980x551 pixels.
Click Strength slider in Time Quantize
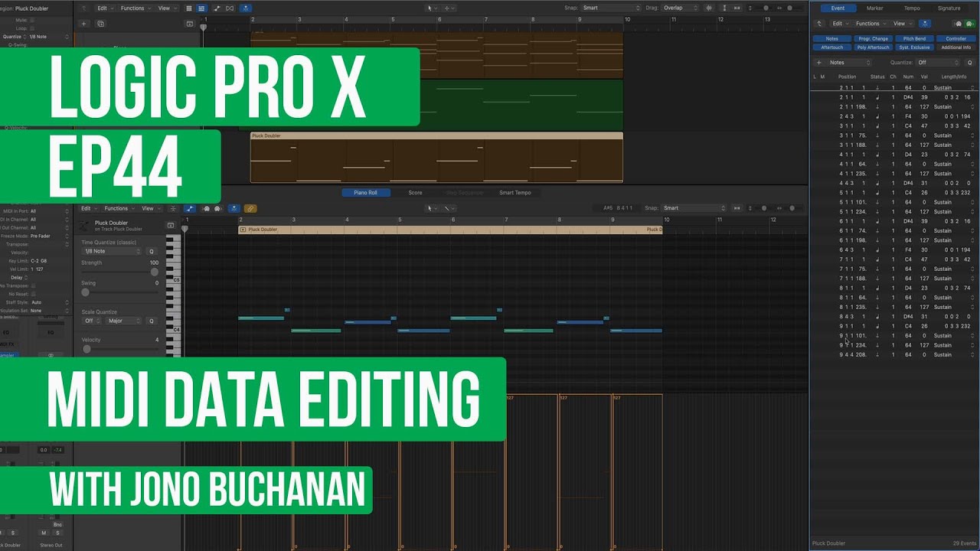[120, 272]
